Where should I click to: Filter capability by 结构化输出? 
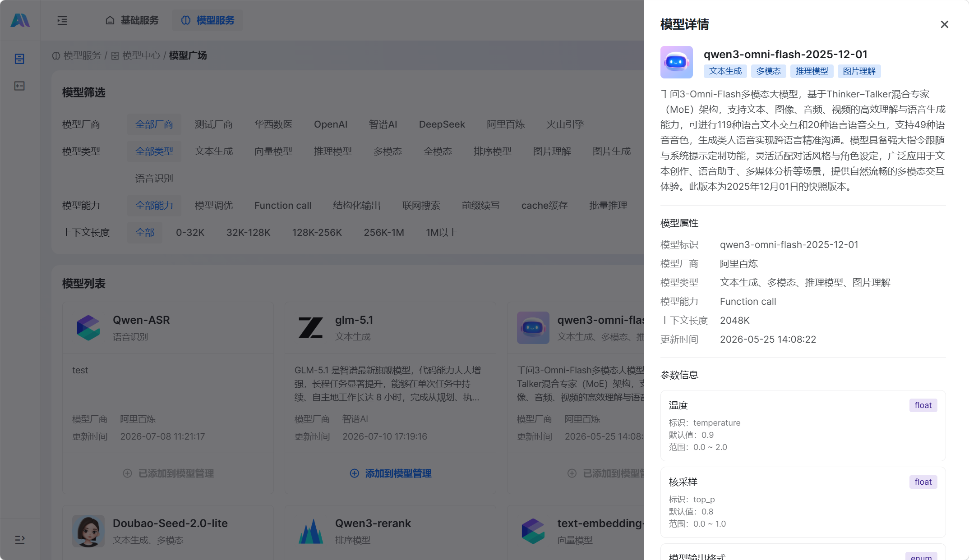(x=357, y=206)
